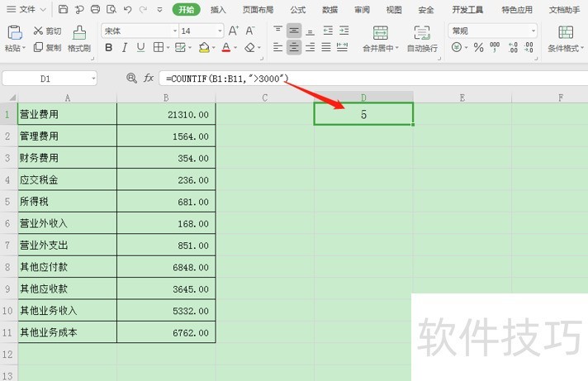Viewport: 588px width, 381px height.
Task: Click the Save icon in quick access bar
Action: 63,9
